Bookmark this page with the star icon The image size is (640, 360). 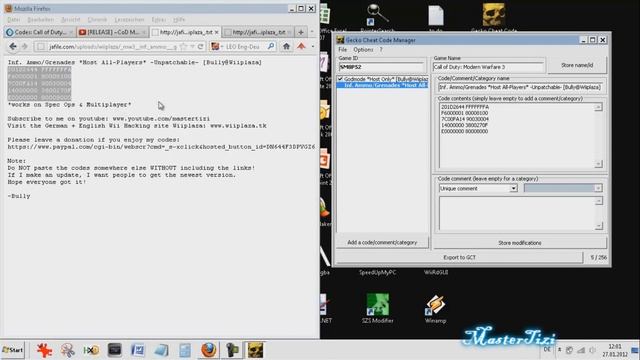tap(184, 47)
